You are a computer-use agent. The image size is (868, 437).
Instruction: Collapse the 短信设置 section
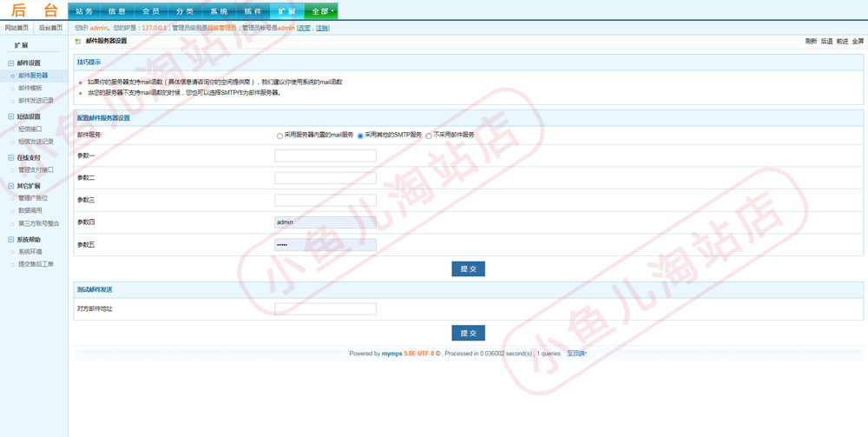[x=11, y=117]
